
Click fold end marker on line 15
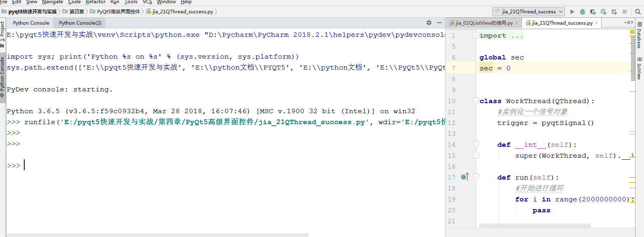[476, 155]
